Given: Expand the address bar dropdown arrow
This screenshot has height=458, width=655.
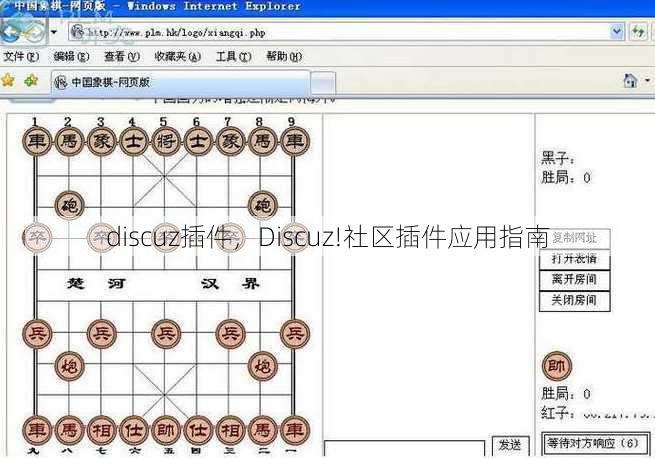Looking at the screenshot, I should (617, 32).
